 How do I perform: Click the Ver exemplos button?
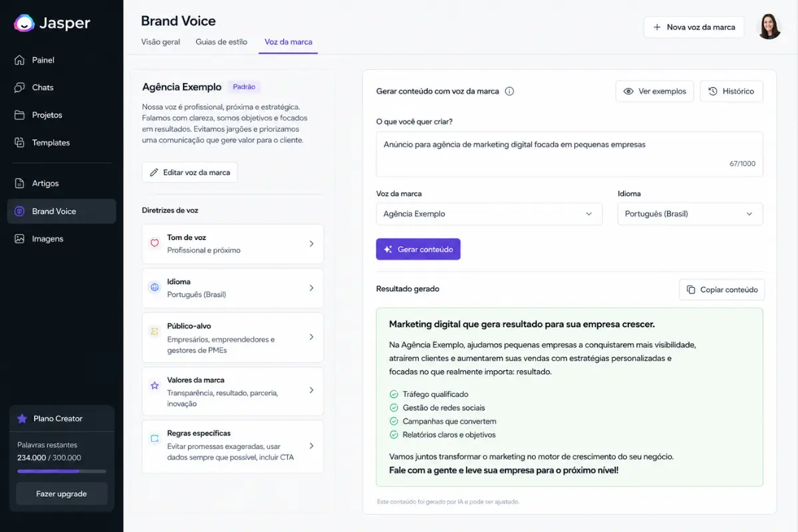pyautogui.click(x=655, y=91)
